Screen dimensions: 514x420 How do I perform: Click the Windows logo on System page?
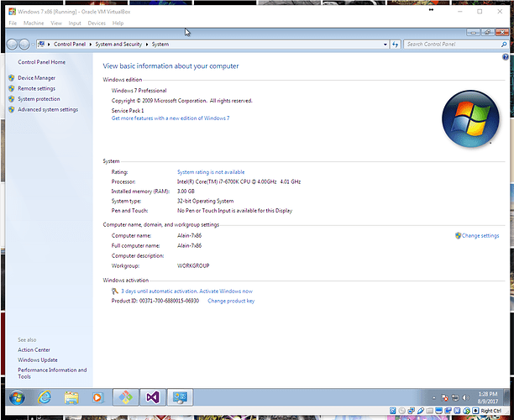point(470,118)
